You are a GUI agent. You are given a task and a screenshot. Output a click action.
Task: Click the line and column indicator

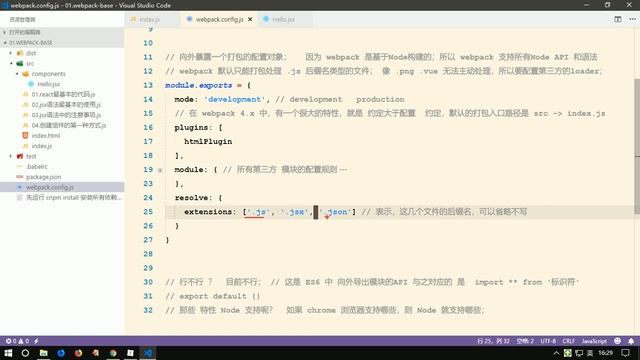pyautogui.click(x=493, y=341)
